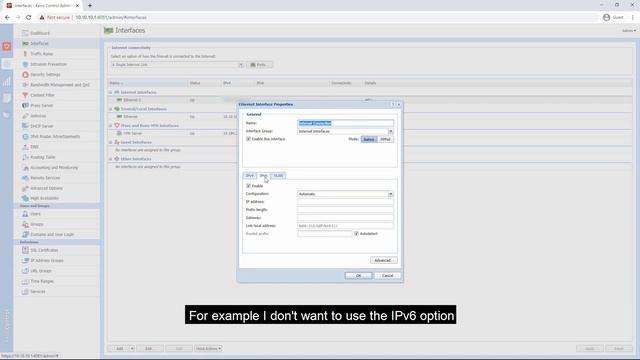Viewport: 640px width, 360px height.
Task: Toggle the Autodetect checkbox
Action: (356, 234)
